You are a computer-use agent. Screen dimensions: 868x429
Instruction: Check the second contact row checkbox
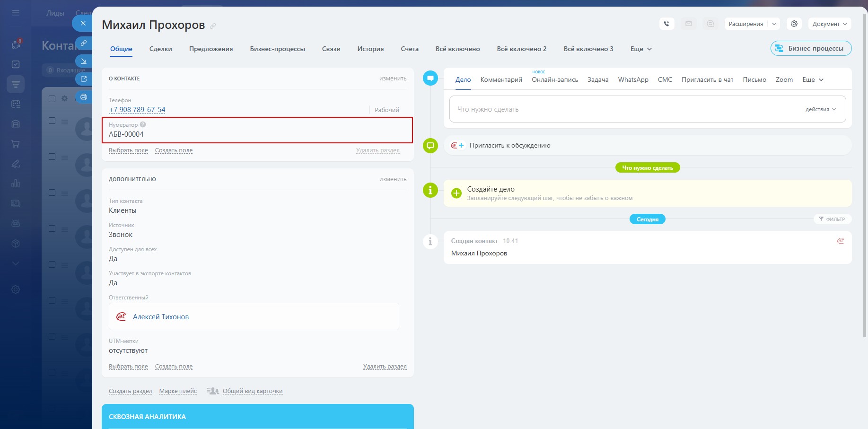pos(52,157)
